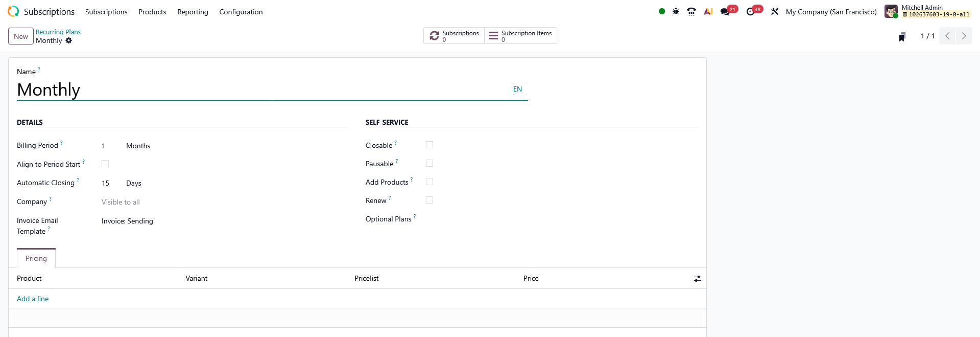
Task: Enable the Closable checkbox
Action: [x=429, y=145]
